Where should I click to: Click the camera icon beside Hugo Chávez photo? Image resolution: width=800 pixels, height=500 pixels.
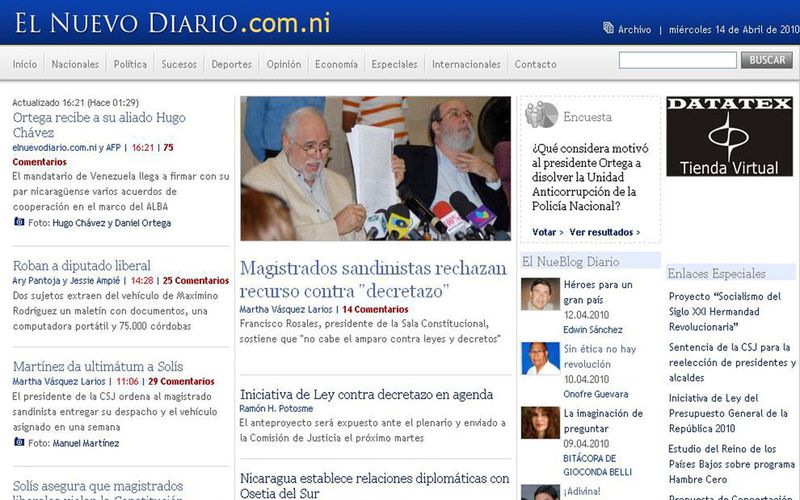point(19,221)
